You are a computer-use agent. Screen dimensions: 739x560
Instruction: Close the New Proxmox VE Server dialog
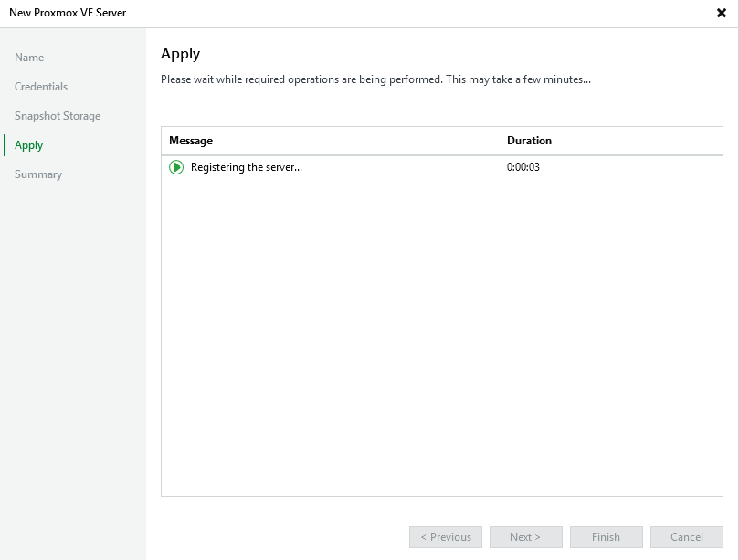point(721,13)
